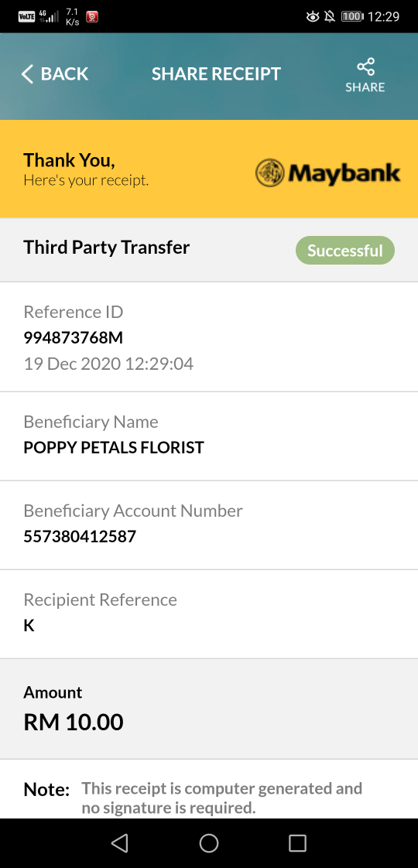
Task: Click the Maybank tiger logo
Action: [269, 173]
